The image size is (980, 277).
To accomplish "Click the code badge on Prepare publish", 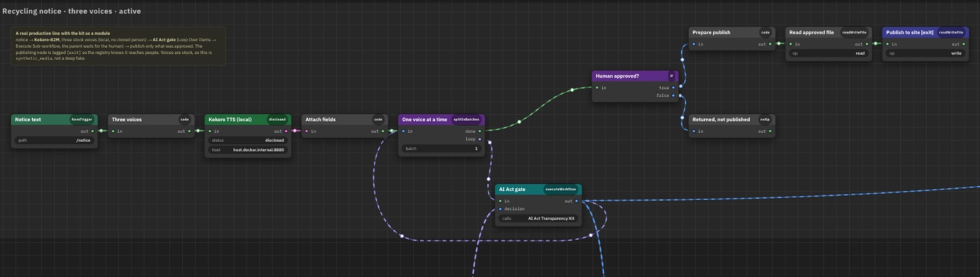I will click(766, 32).
